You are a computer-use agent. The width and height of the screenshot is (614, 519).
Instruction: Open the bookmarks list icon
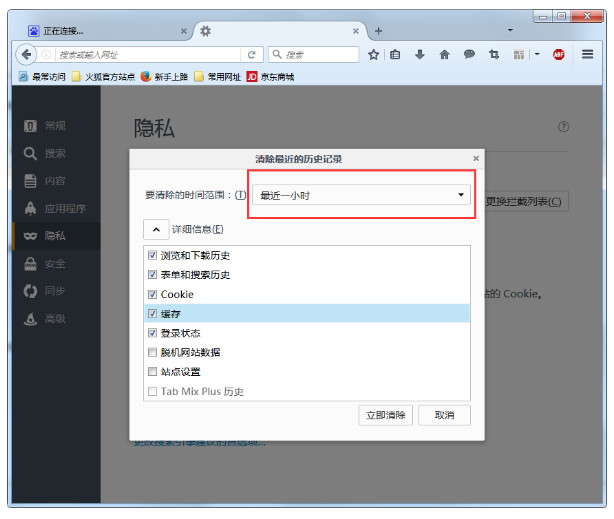click(x=395, y=54)
